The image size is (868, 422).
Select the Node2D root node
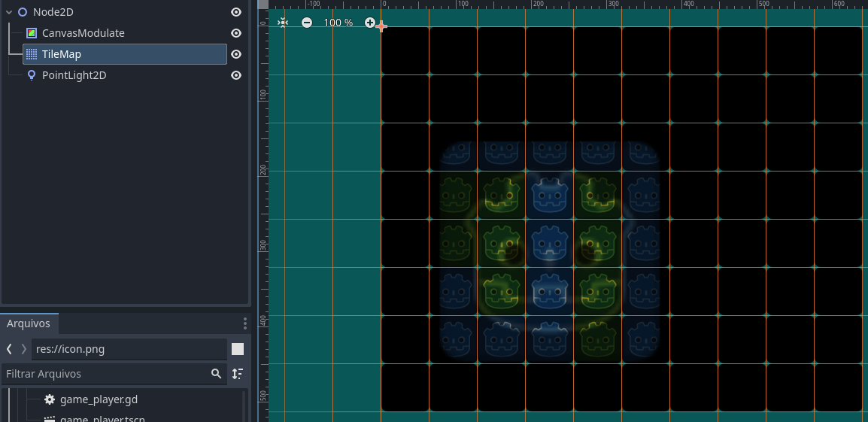tap(53, 12)
